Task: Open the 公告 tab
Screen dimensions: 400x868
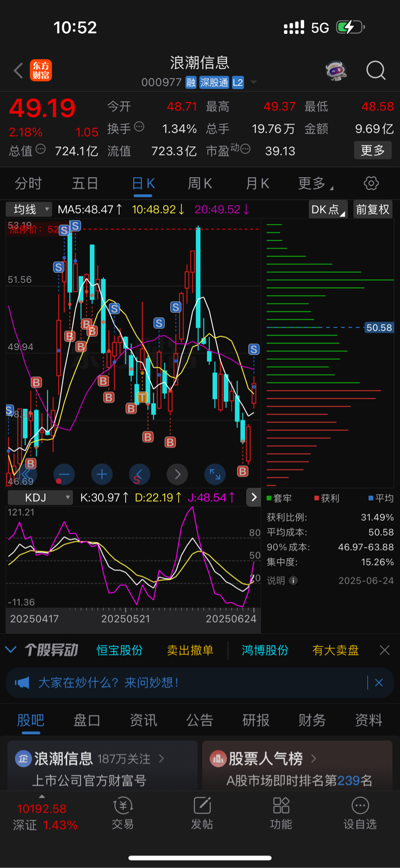Action: (199, 720)
